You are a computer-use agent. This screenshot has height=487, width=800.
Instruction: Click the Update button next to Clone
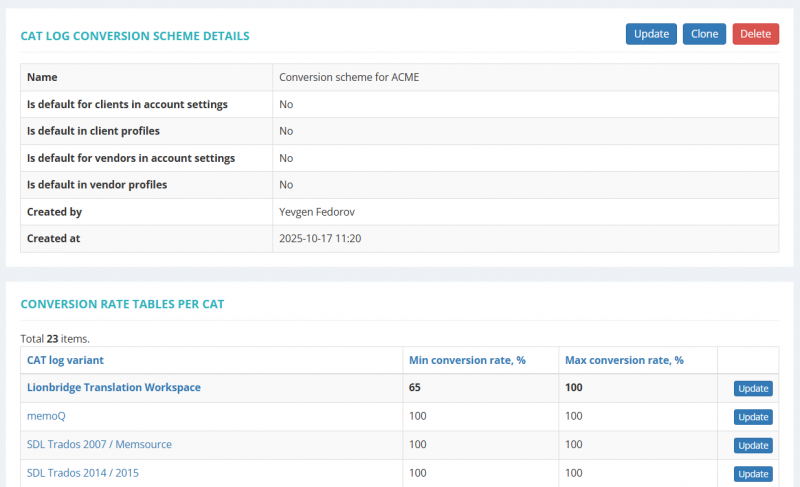651,34
